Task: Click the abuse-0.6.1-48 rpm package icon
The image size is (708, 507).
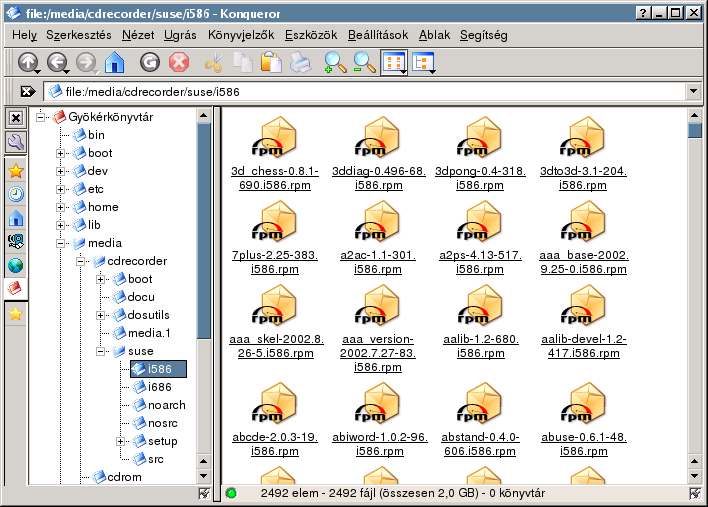Action: click(x=582, y=404)
